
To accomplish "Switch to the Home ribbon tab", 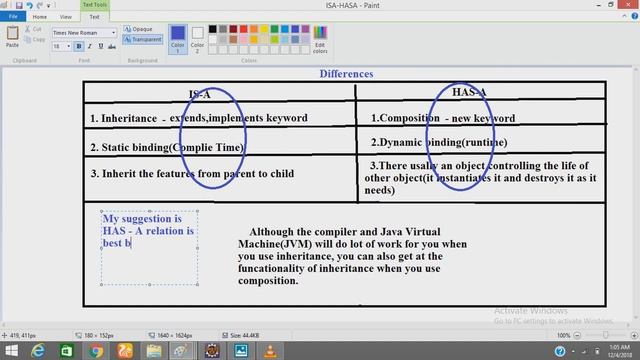I will 40,17.
